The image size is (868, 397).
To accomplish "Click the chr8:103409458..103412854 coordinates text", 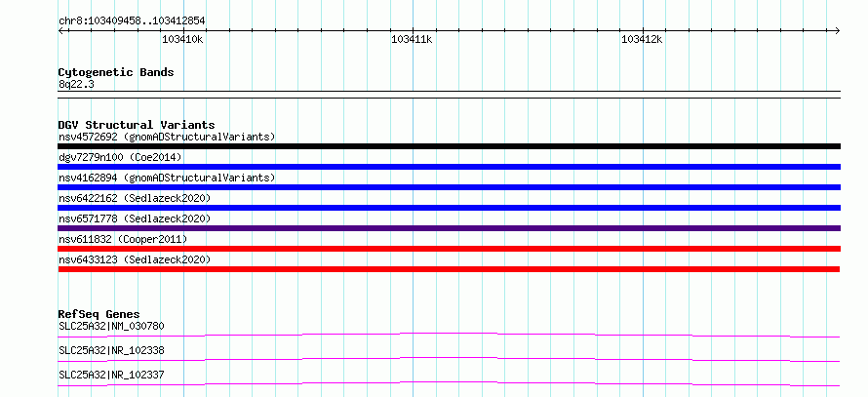I will pyautogui.click(x=132, y=20).
